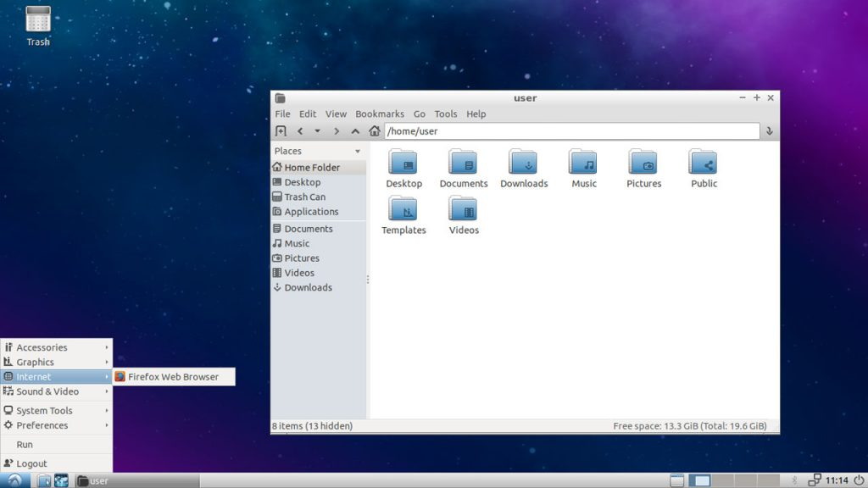Image resolution: width=868 pixels, height=488 pixels.
Task: Click the folder icon in window title bar
Action: tap(280, 98)
